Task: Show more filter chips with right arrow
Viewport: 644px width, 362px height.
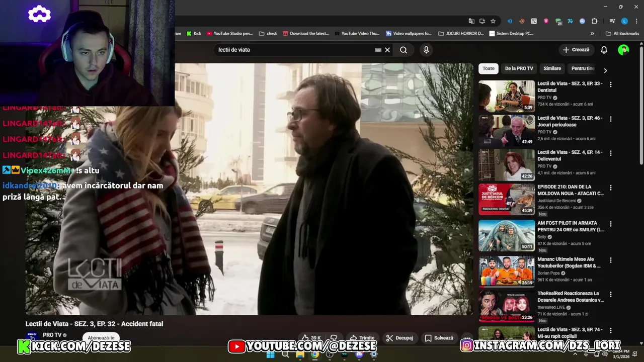Action: coord(605,70)
